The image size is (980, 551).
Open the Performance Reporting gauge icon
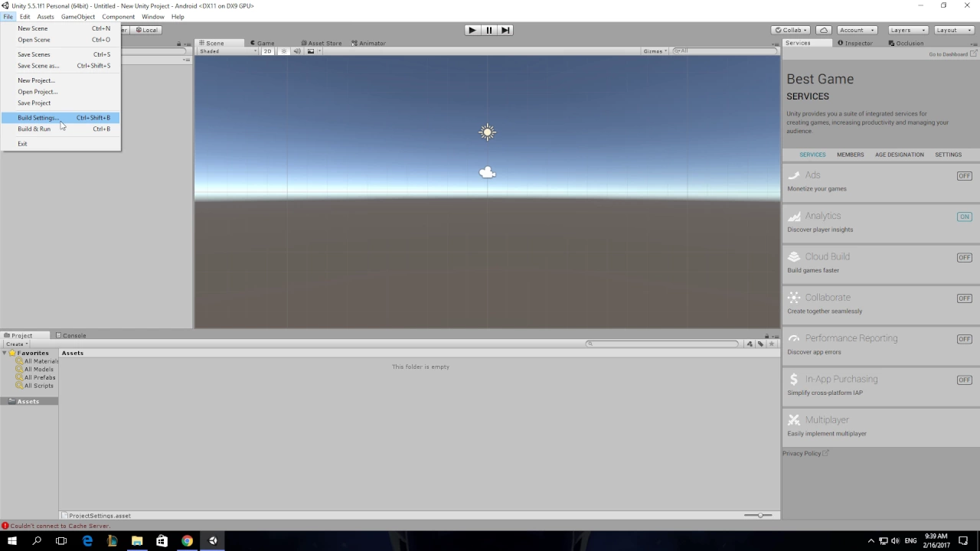coord(794,338)
